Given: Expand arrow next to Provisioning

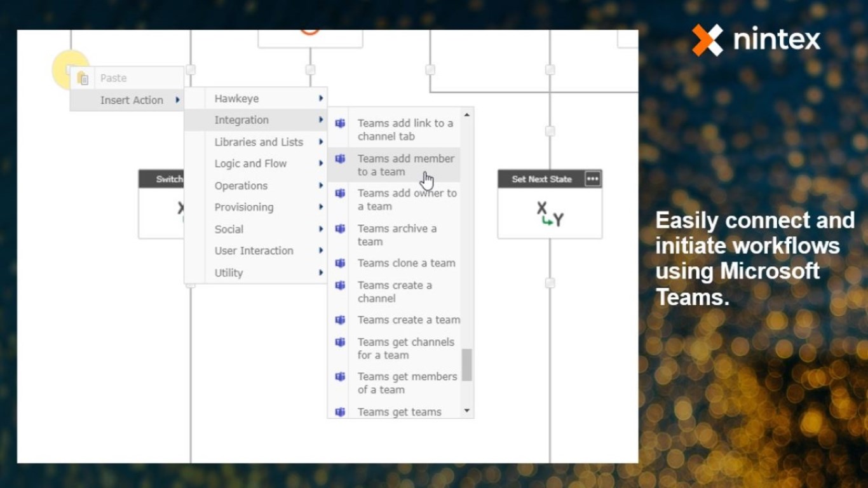Looking at the screenshot, I should point(321,207).
